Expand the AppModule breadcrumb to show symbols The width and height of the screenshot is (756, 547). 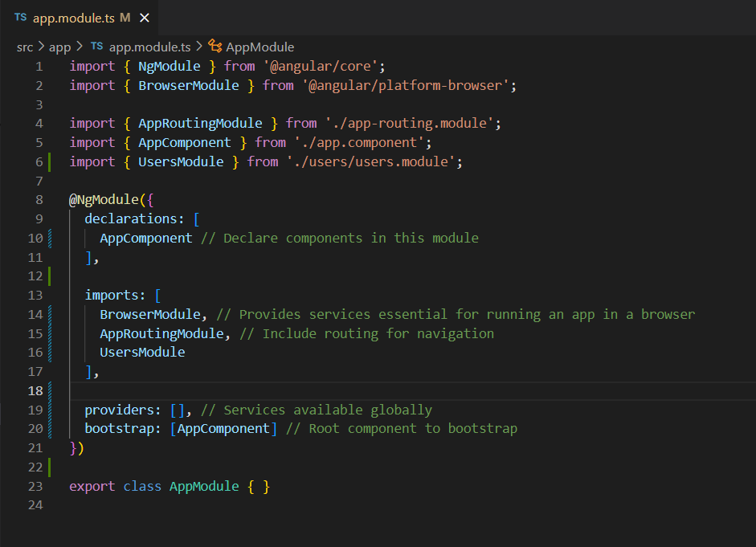(261, 47)
